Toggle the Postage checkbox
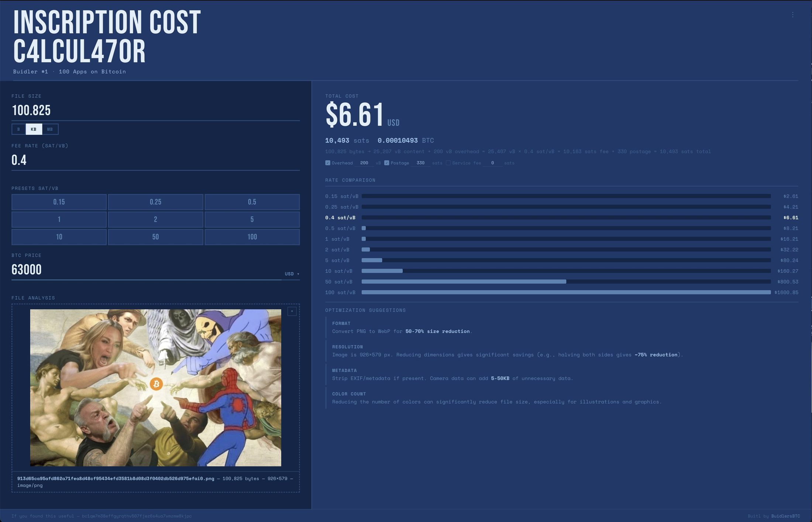The height and width of the screenshot is (522, 812). pyautogui.click(x=387, y=163)
